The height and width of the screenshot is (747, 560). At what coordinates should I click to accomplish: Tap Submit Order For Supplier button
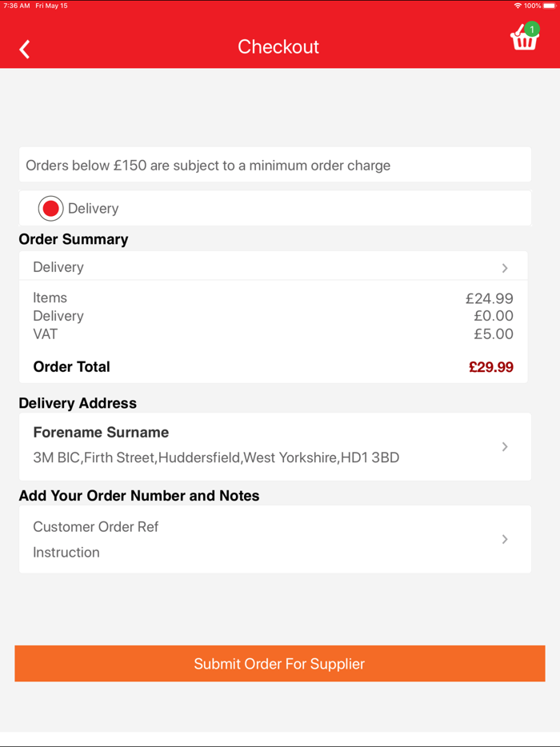279,664
